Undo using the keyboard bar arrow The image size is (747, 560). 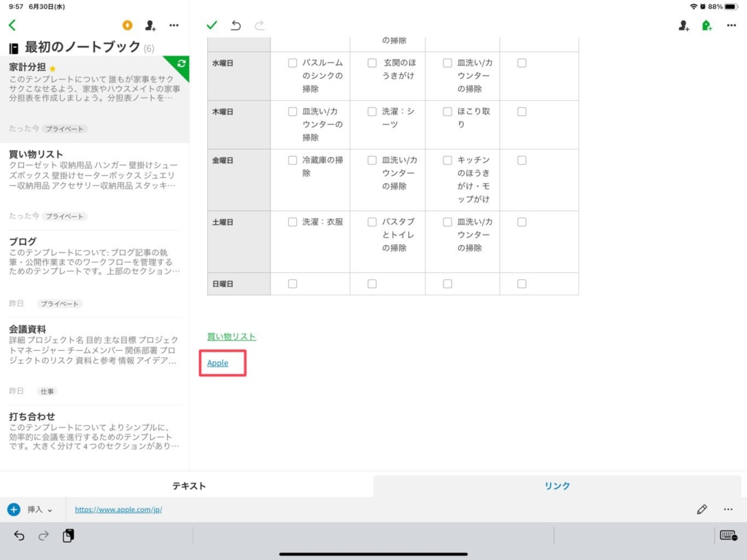[x=19, y=536]
